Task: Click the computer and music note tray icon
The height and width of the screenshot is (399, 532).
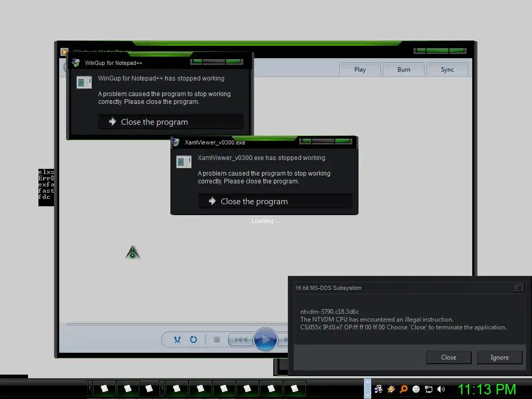Action: coord(378,389)
